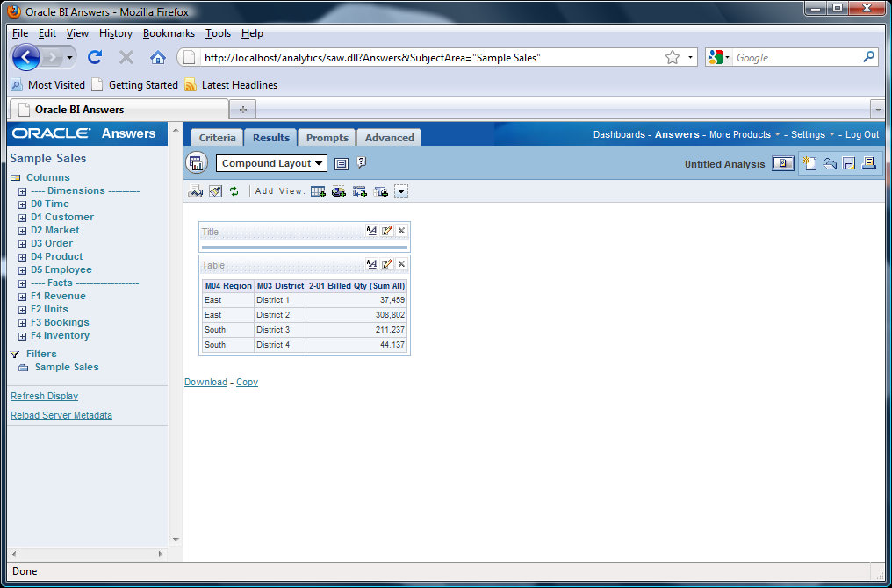Refresh the results with the green arrows icon
Viewport: 892px width, 588px height.
pos(234,190)
